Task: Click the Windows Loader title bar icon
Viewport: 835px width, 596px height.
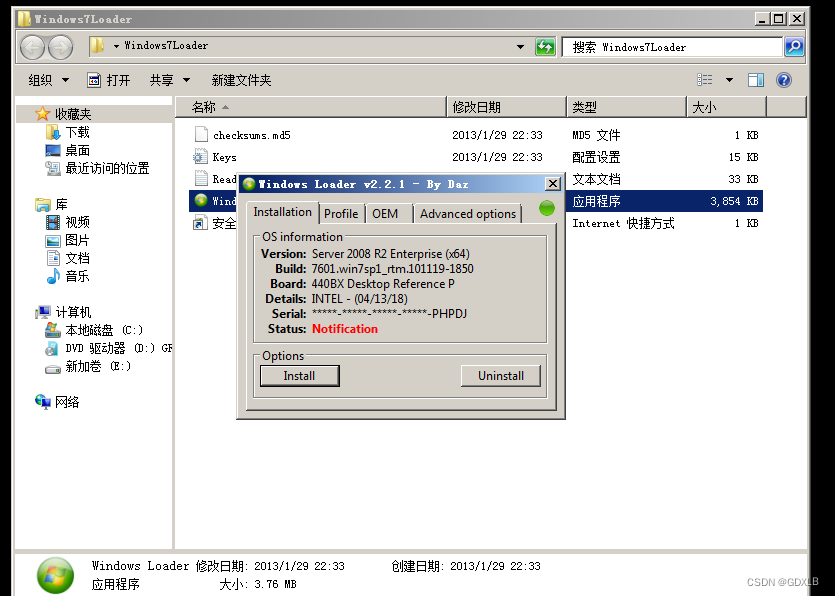Action: click(x=249, y=184)
